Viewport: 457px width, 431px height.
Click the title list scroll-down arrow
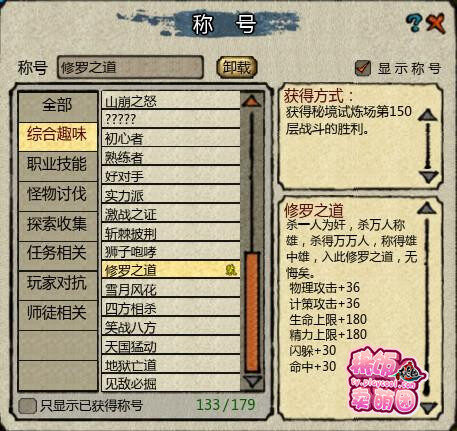252,380
